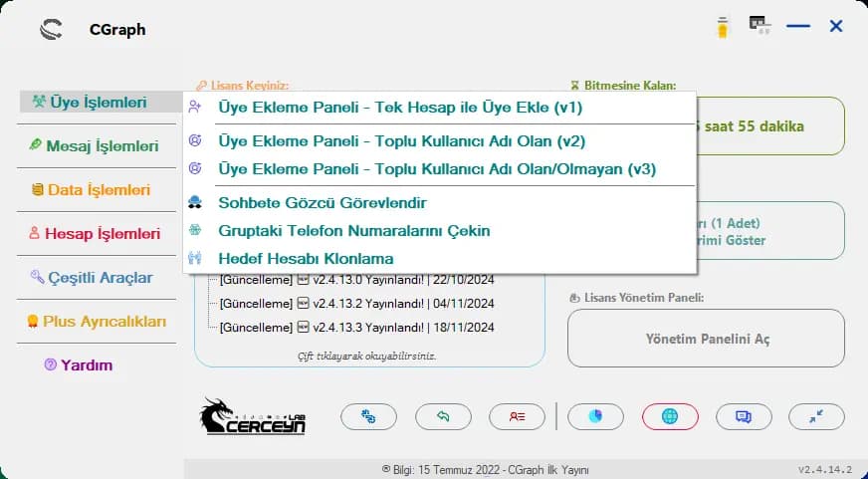Open the pie chart statistics button
This screenshot has width=868, height=479.
595,416
